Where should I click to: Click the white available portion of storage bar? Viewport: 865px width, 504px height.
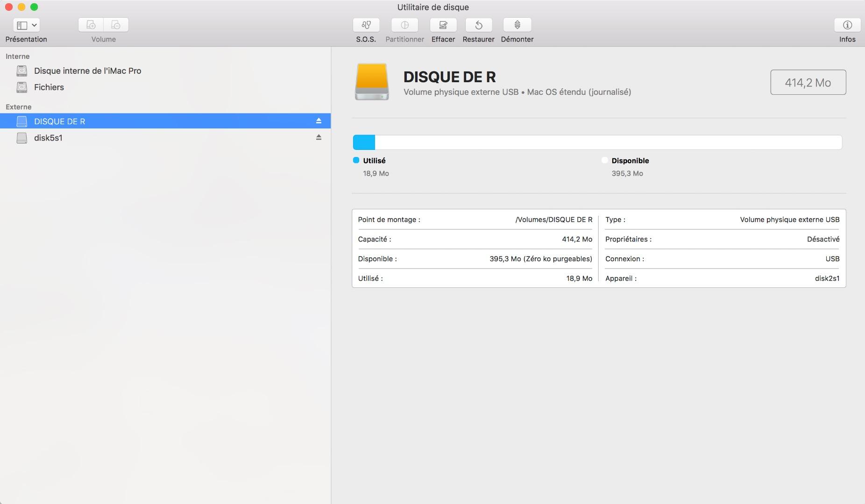608,142
